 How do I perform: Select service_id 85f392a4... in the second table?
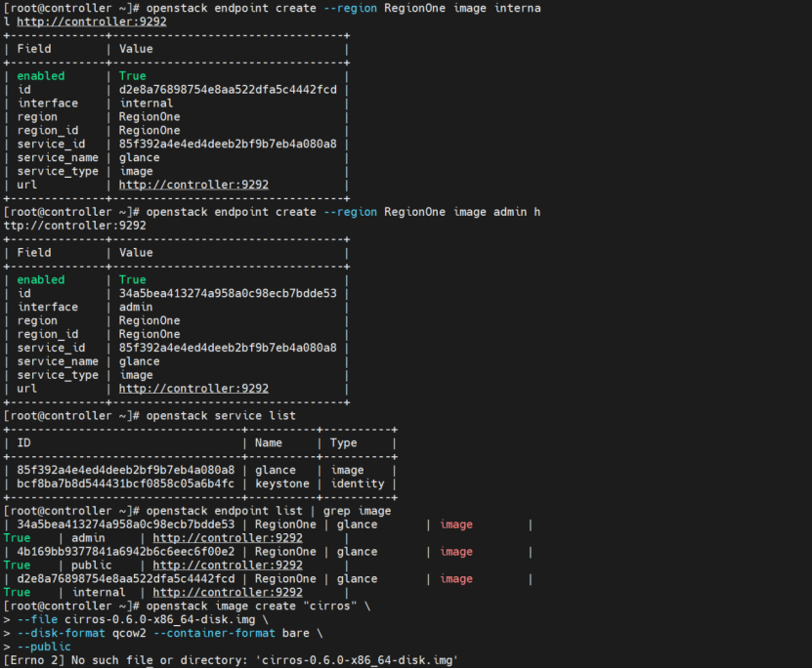point(228,348)
